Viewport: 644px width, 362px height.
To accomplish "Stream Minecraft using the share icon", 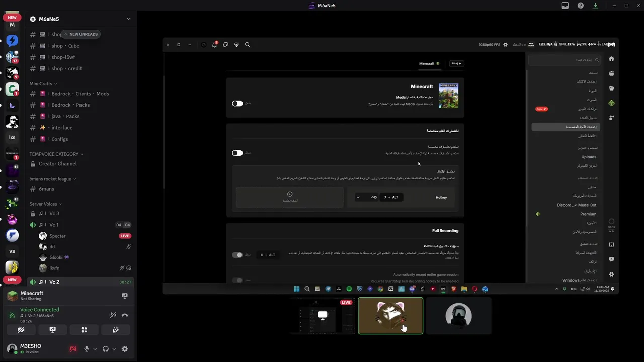I will pos(125,296).
